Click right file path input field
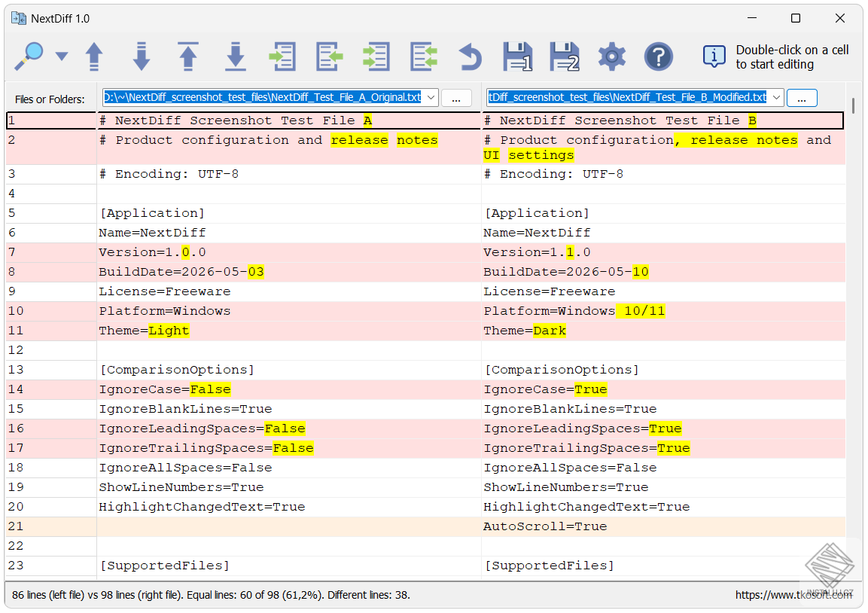The height and width of the screenshot is (613, 868). (628, 97)
